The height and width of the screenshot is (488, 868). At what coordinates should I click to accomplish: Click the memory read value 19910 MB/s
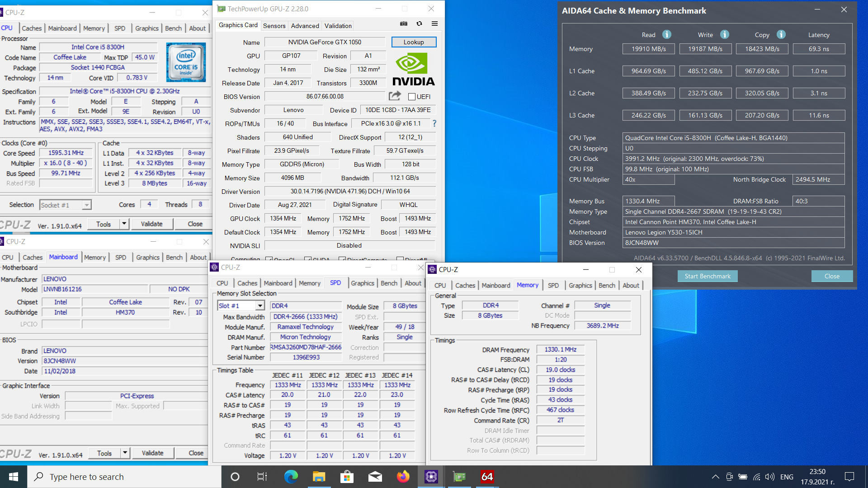[x=648, y=49]
